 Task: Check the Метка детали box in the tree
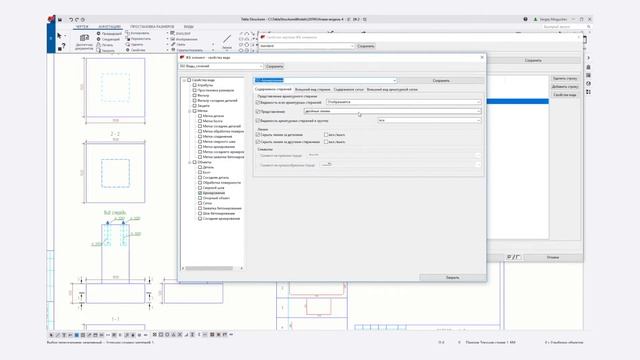(x=200, y=116)
